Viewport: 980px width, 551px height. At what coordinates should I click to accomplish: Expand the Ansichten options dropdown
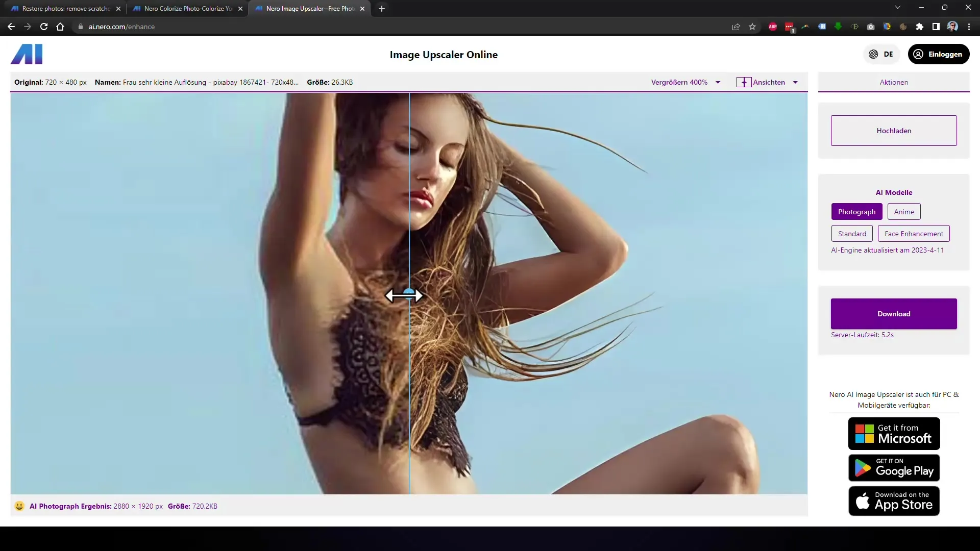(x=796, y=82)
